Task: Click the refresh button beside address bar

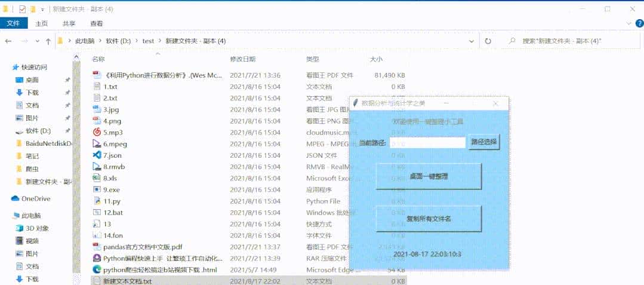Action: pyautogui.click(x=488, y=41)
